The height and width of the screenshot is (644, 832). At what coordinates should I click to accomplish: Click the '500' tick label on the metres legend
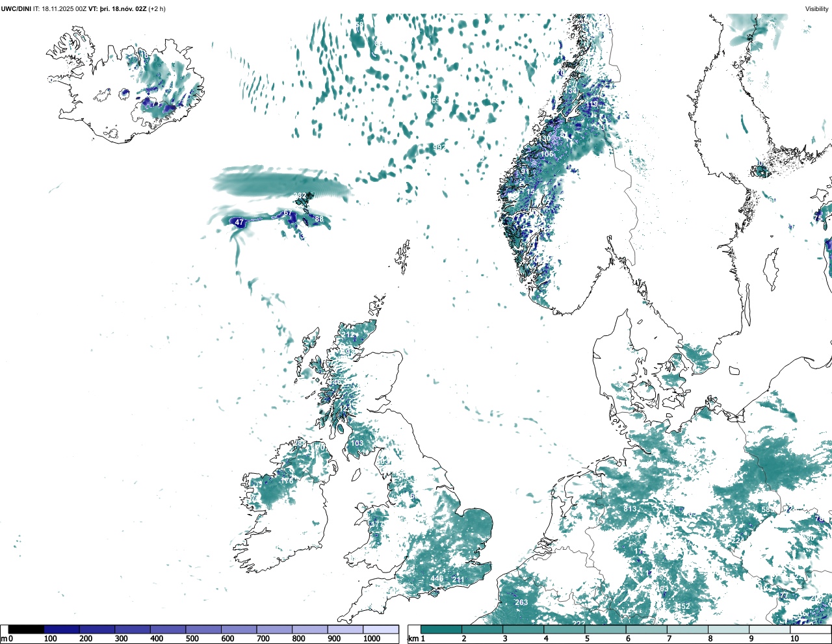coord(192,639)
